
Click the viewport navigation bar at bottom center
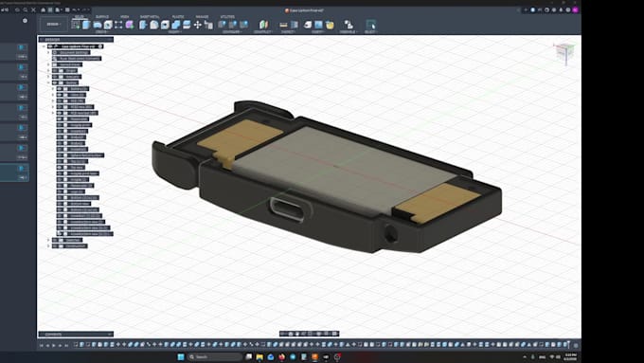tap(310, 334)
